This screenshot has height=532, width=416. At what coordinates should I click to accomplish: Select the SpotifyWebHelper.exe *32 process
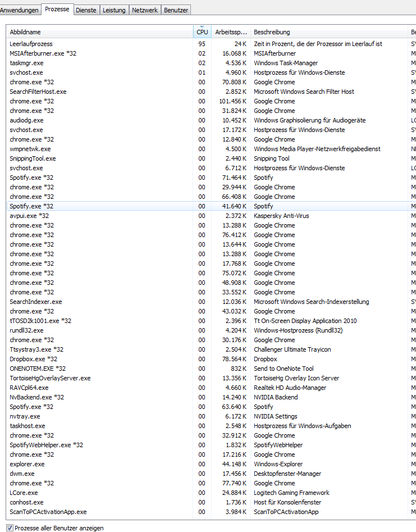coord(211,445)
